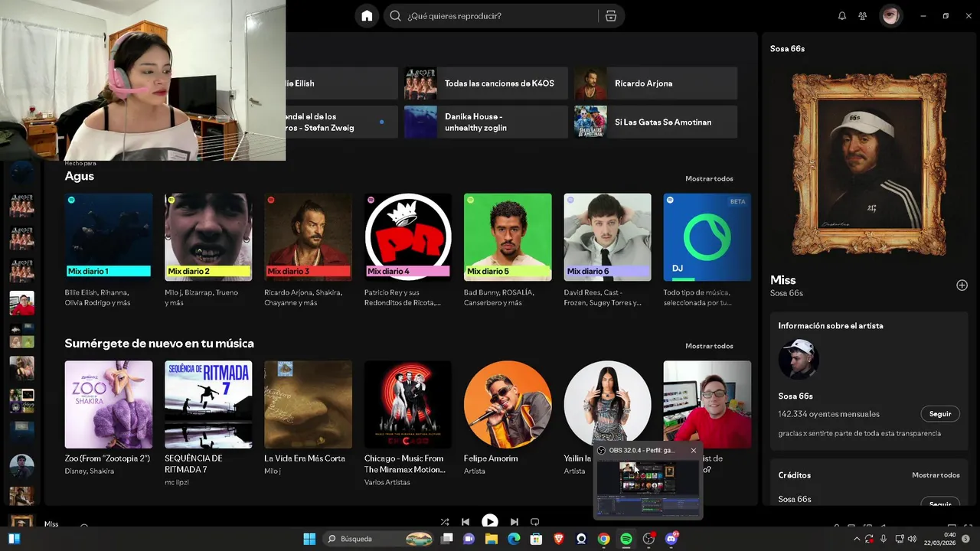
Task: Go to Spotify home via house icon
Action: 367,16
